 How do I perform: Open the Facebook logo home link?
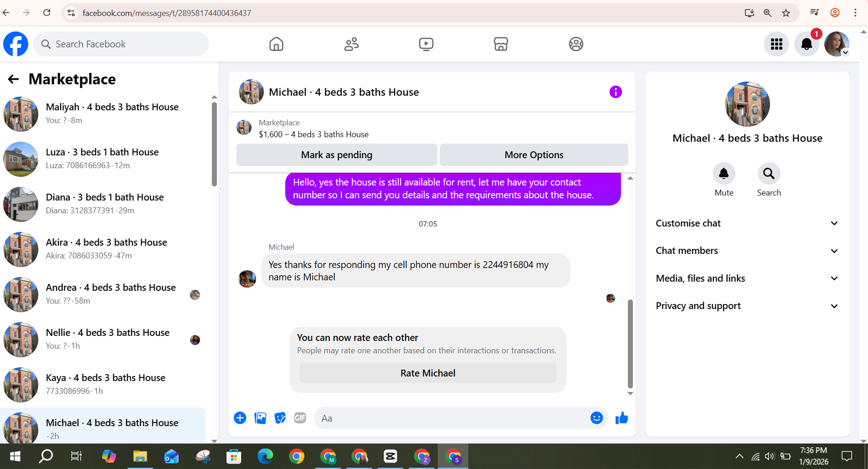point(15,44)
